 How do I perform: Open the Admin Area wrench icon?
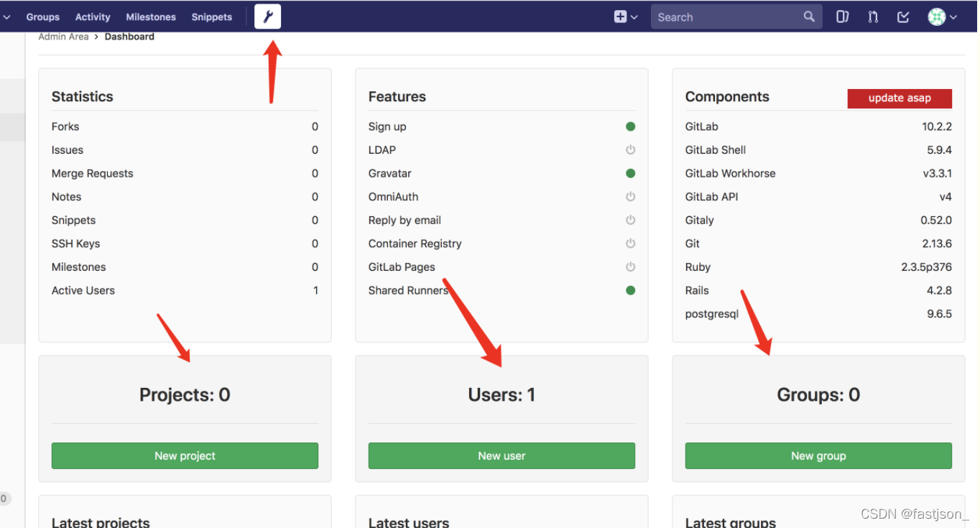coord(267,16)
